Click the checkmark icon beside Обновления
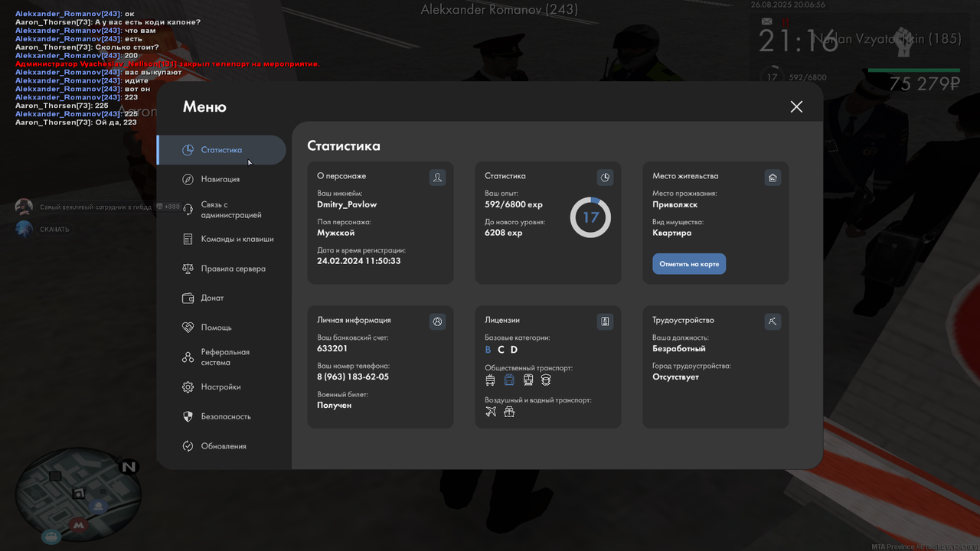 [x=188, y=446]
